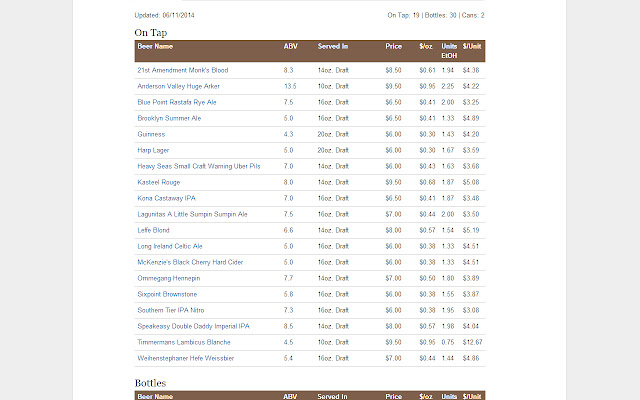Viewport: 640px width, 400px height.
Task: Click the Ommegang Hennepin link
Action: pyautogui.click(x=169, y=278)
